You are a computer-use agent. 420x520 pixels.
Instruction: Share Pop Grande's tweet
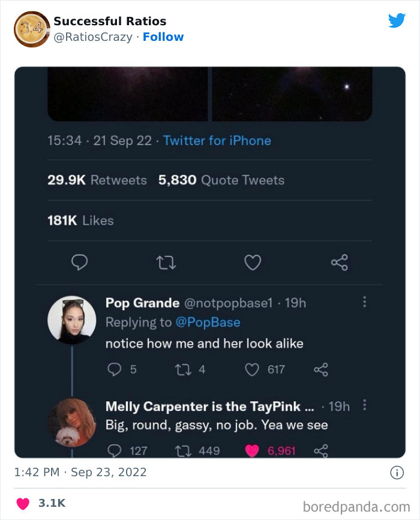coord(321,369)
